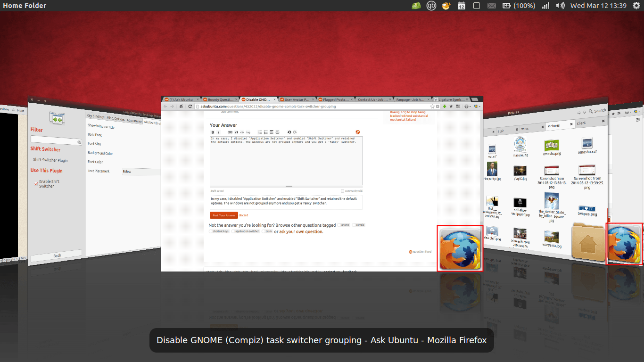Select maseno.jpg thumbnail in Pictures

coord(520,144)
